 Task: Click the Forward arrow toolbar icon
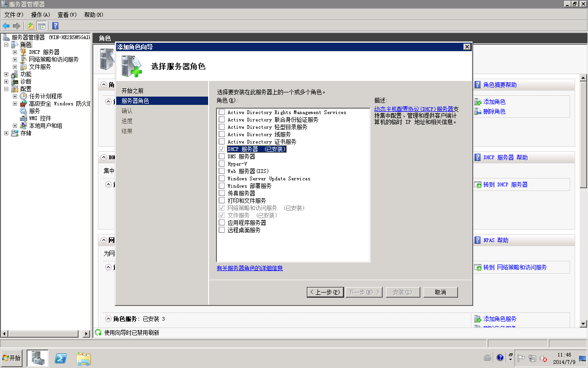[17, 26]
